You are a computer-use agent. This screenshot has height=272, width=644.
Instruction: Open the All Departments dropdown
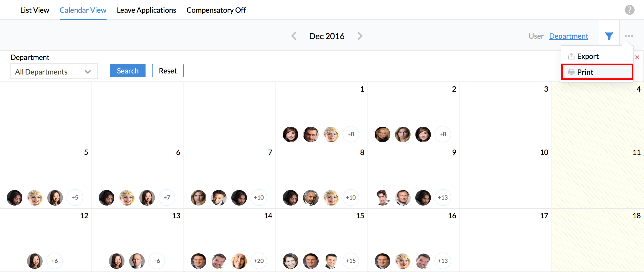click(54, 71)
